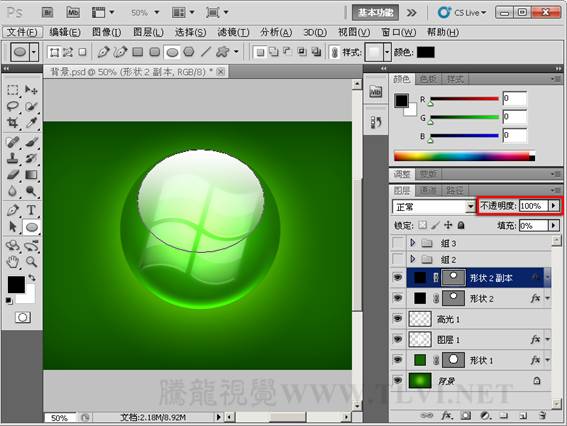Expand the 组 2 layer group

click(x=413, y=259)
